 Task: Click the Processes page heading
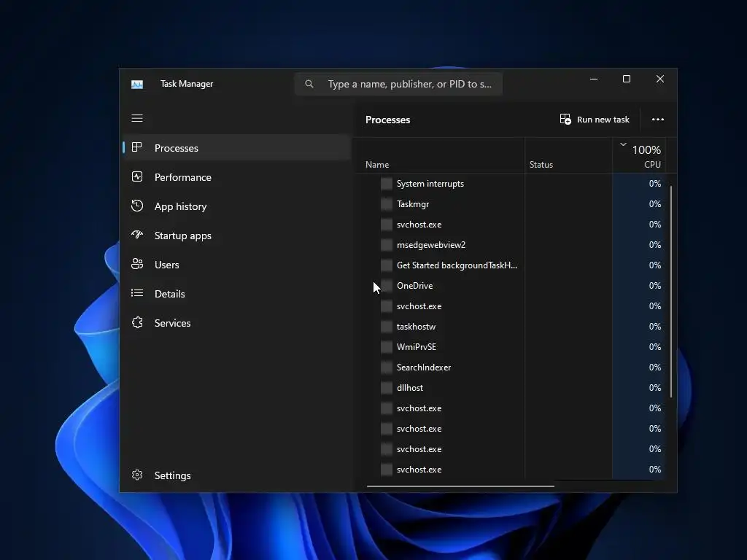387,120
